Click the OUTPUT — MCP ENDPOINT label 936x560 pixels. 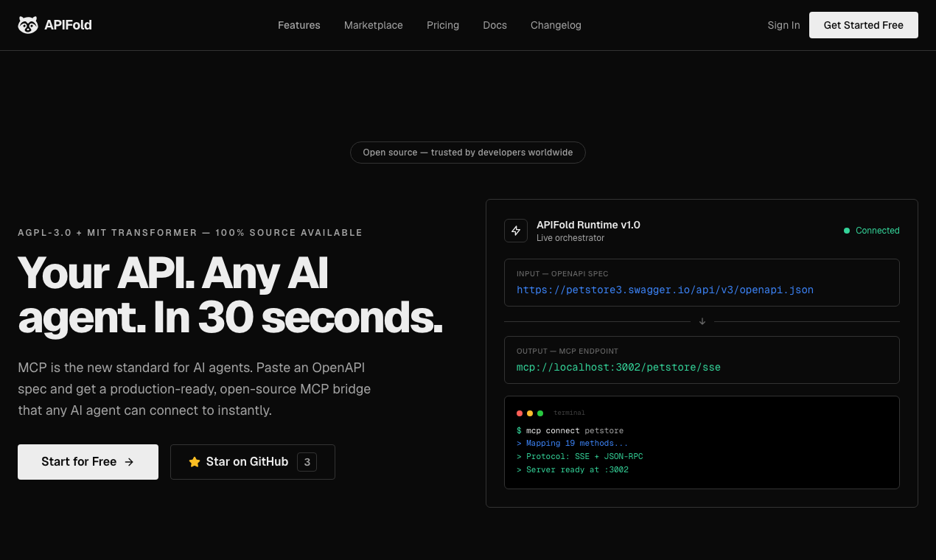coord(567,351)
